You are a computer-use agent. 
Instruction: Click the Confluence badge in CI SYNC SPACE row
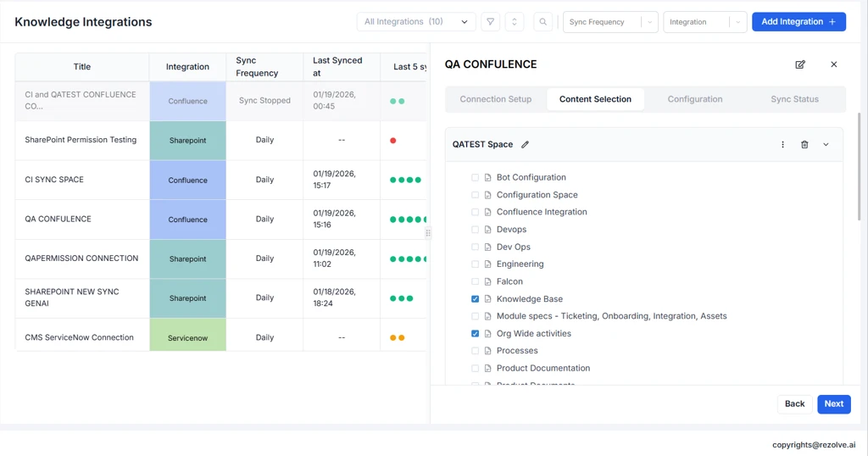(x=187, y=180)
